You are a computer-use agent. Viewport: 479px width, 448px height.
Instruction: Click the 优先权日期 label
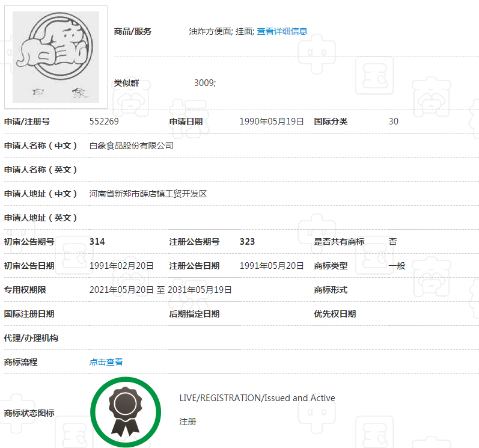pyautogui.click(x=335, y=314)
